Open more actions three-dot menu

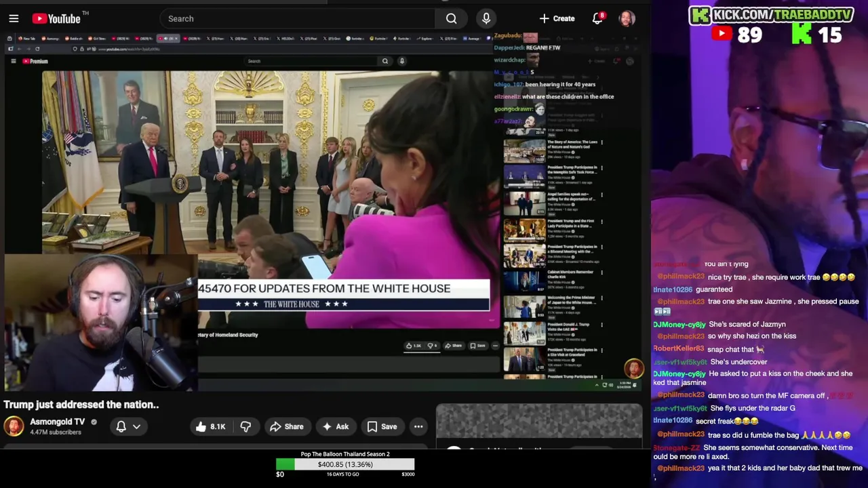click(418, 426)
